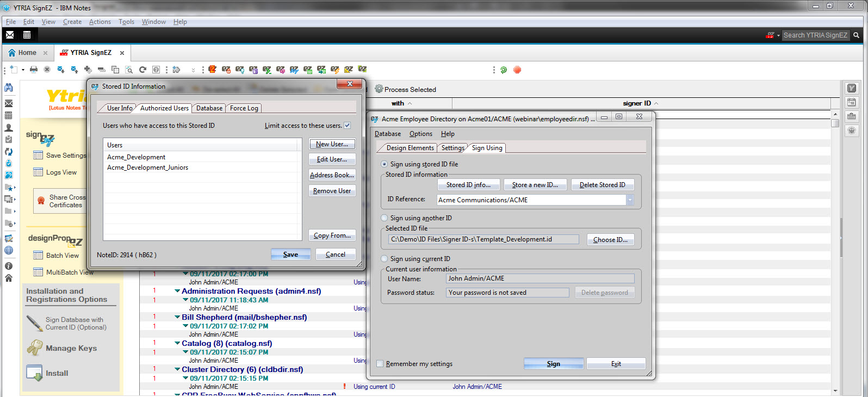The image size is (868, 397).
Task: Switch to the Force Log tab
Action: [244, 108]
